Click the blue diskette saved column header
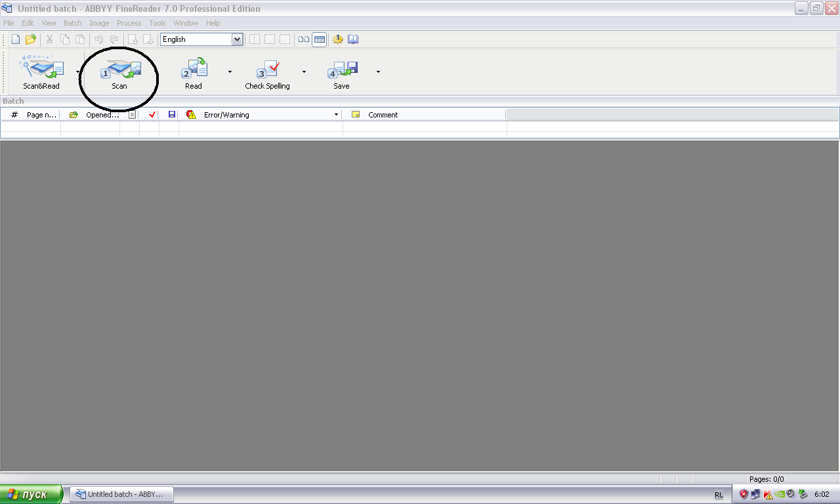Screen dimensions: 840x504 [172, 115]
